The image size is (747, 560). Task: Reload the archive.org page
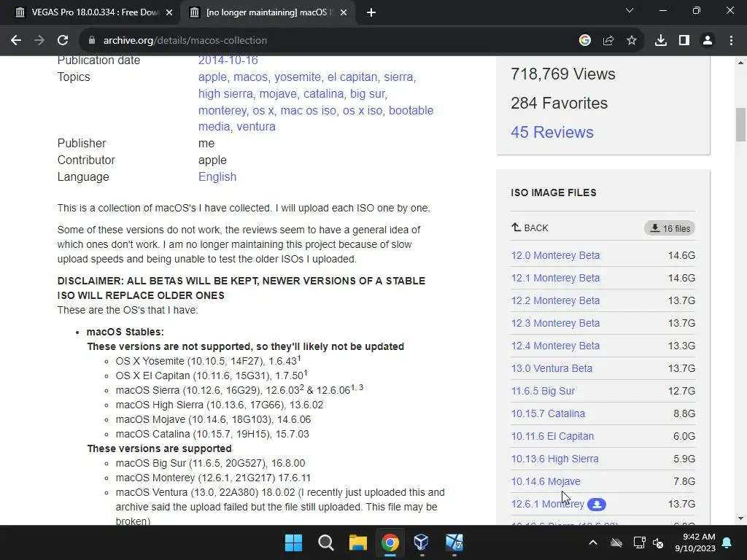pos(63,41)
